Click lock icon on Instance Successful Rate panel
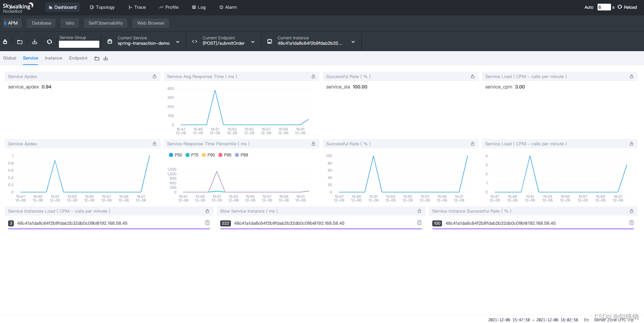644x323 pixels. (632, 211)
